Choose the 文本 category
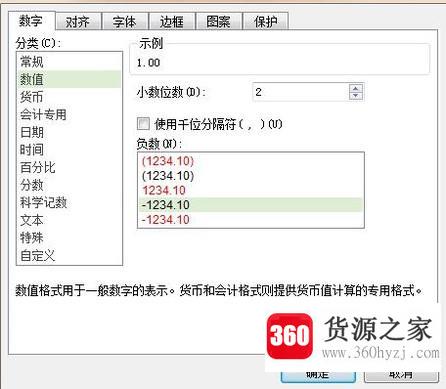 tap(69, 220)
